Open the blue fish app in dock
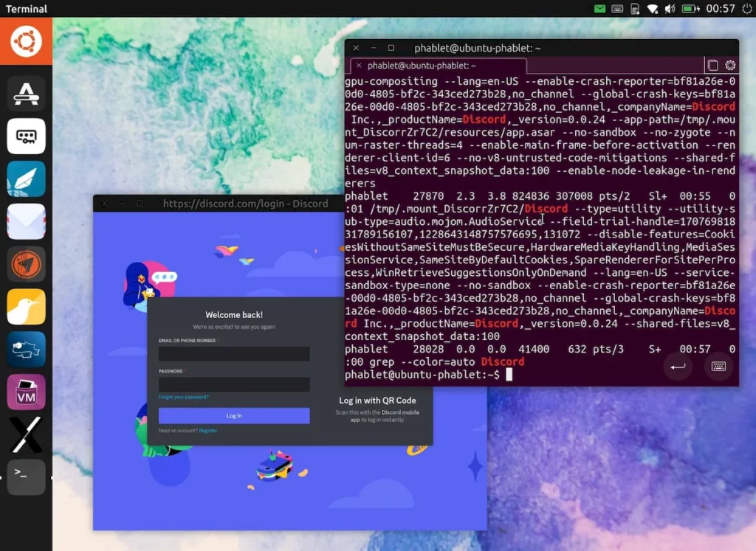756x551 pixels. tap(26, 349)
